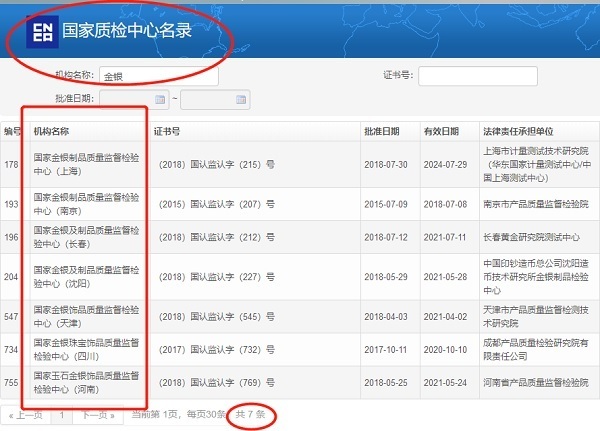
Task: Click certificate (2018) 国认监认字 (215) 号
Action: point(217,165)
